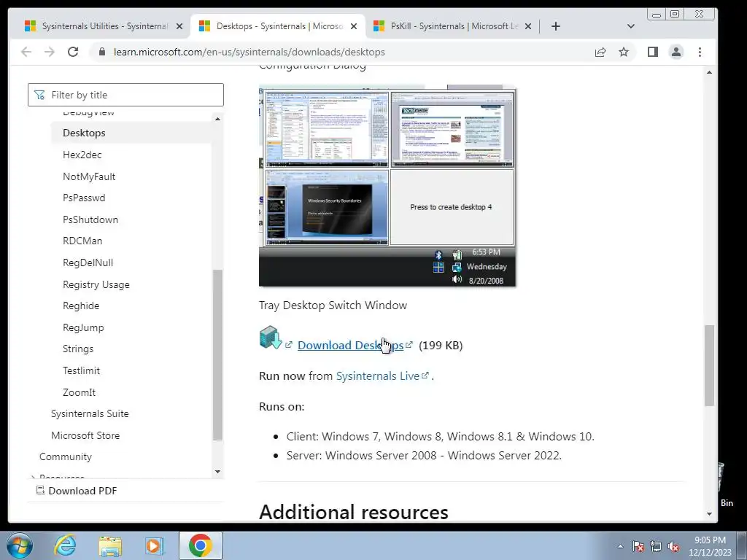Image resolution: width=747 pixels, height=560 pixels.
Task: Go back to the previous page
Action: pos(26,52)
